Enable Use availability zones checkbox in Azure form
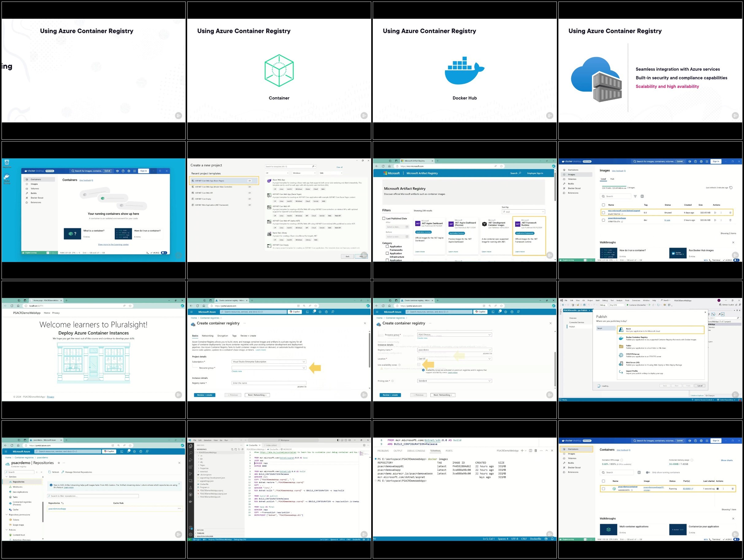The image size is (744, 560). [x=419, y=365]
